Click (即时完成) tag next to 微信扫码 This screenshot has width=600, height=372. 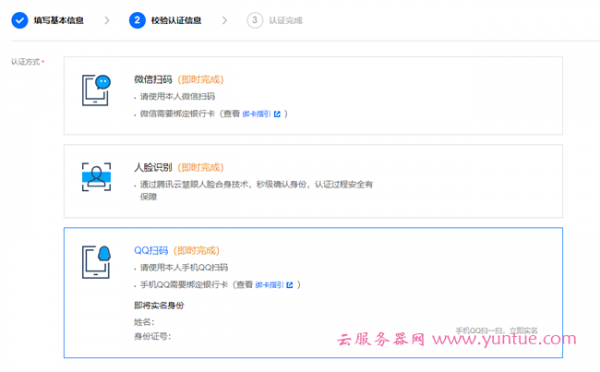pos(201,80)
